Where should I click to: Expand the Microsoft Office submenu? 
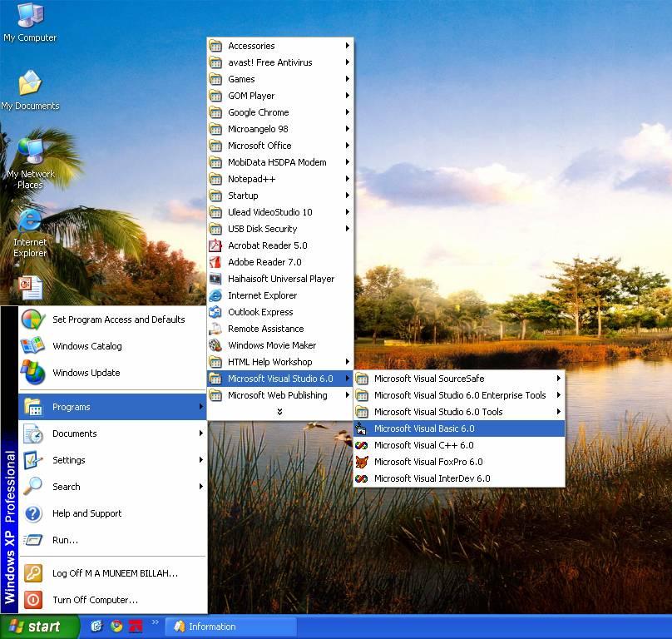pos(280,146)
